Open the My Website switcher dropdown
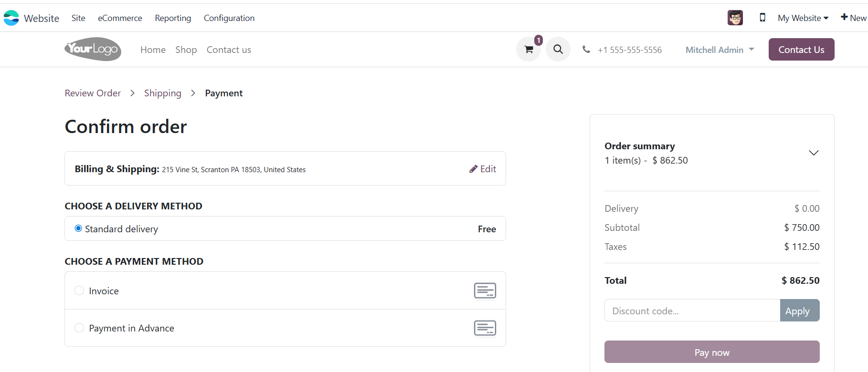The height and width of the screenshot is (372, 868). (803, 18)
